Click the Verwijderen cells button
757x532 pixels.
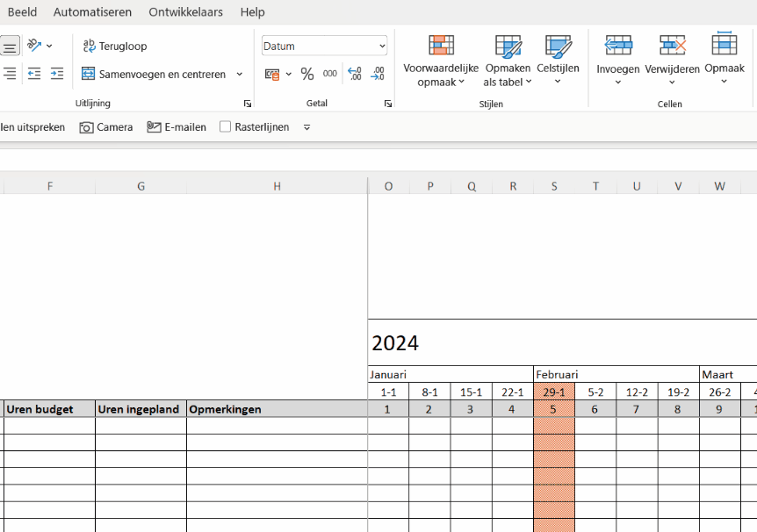pos(672,61)
